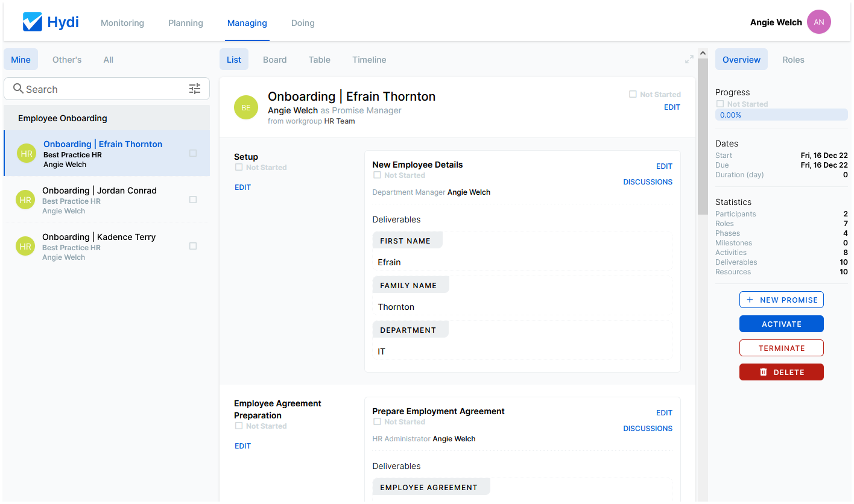Viewport: 854px width, 504px height.
Task: Open the Overview panel tab
Action: (x=741, y=60)
